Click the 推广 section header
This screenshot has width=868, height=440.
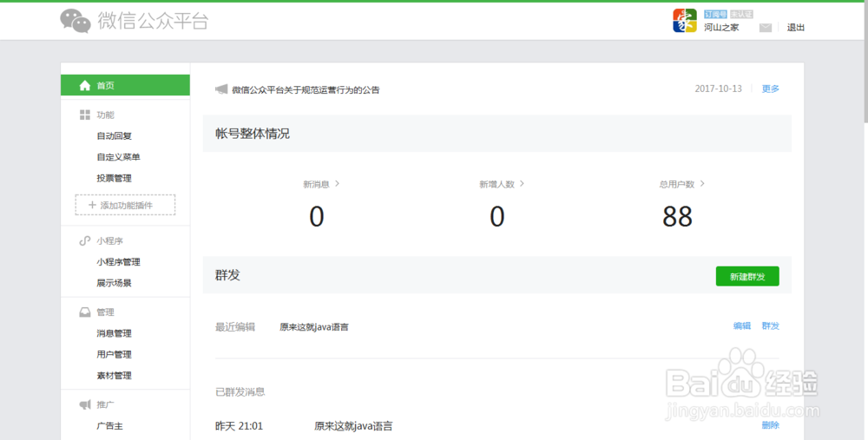tap(105, 404)
